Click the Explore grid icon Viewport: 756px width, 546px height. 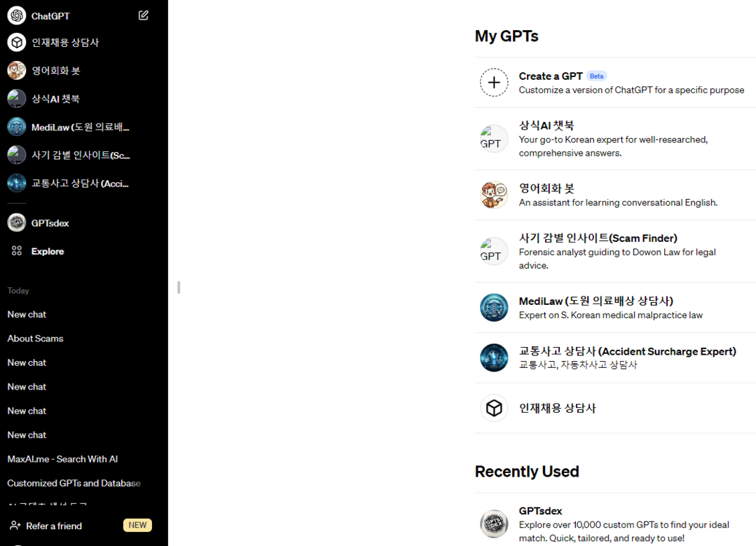[x=17, y=251]
